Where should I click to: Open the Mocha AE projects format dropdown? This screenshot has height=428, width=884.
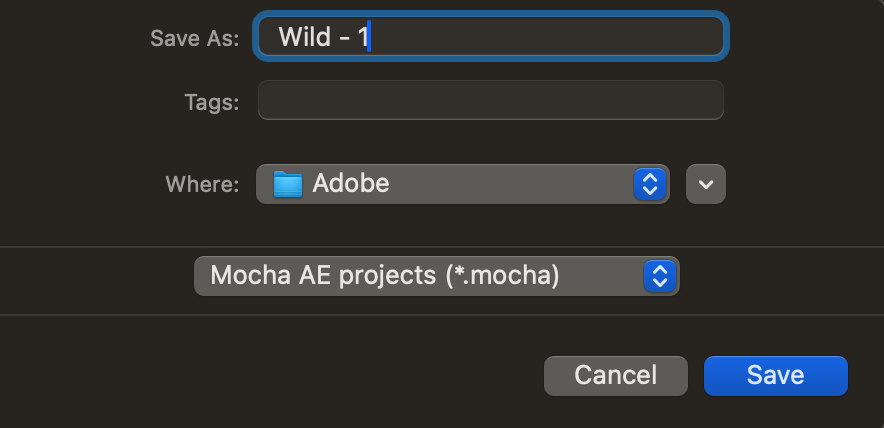coord(436,276)
